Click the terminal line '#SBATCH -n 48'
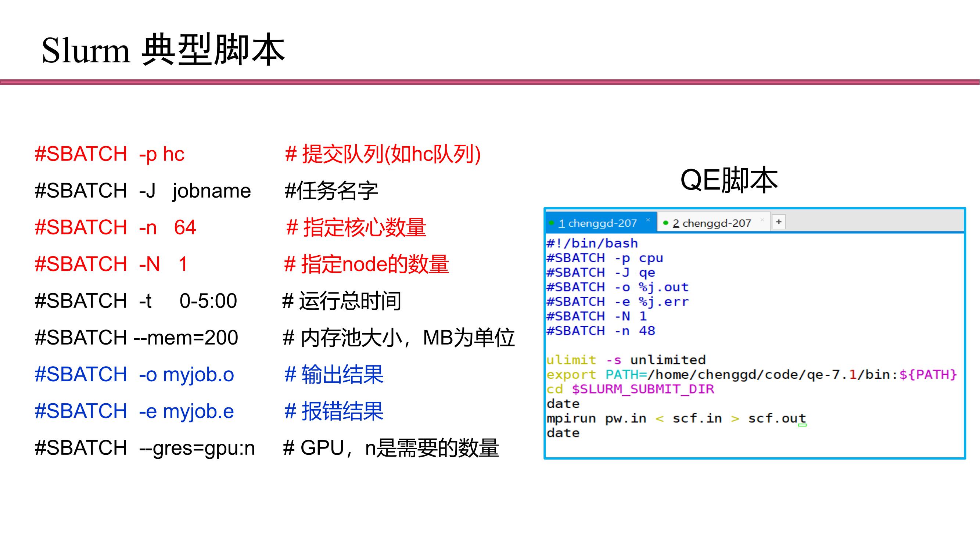This screenshot has width=980, height=551. (x=601, y=331)
